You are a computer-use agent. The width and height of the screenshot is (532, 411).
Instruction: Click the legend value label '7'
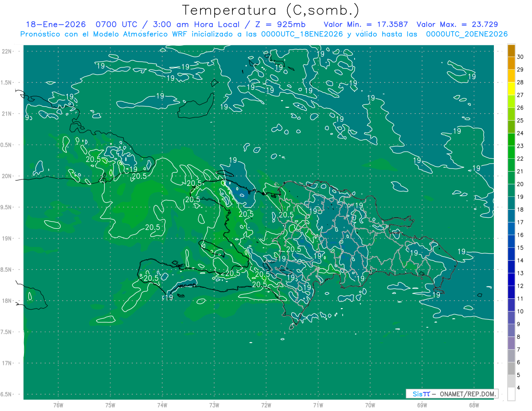pos(519,350)
